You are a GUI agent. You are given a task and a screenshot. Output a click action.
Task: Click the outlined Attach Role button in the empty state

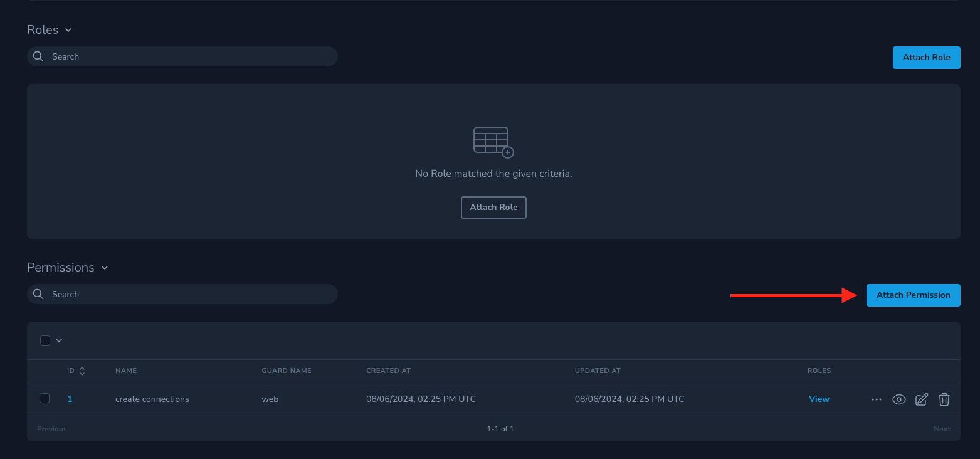click(x=493, y=208)
